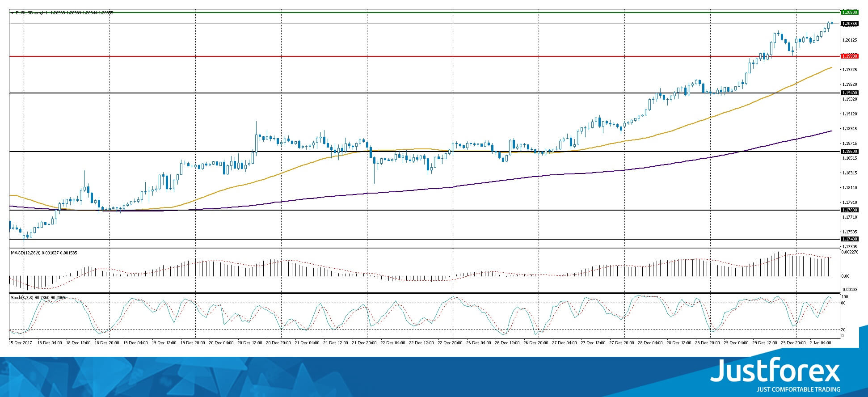
Task: Click the 1.17910 price scale value
Action: [850, 203]
